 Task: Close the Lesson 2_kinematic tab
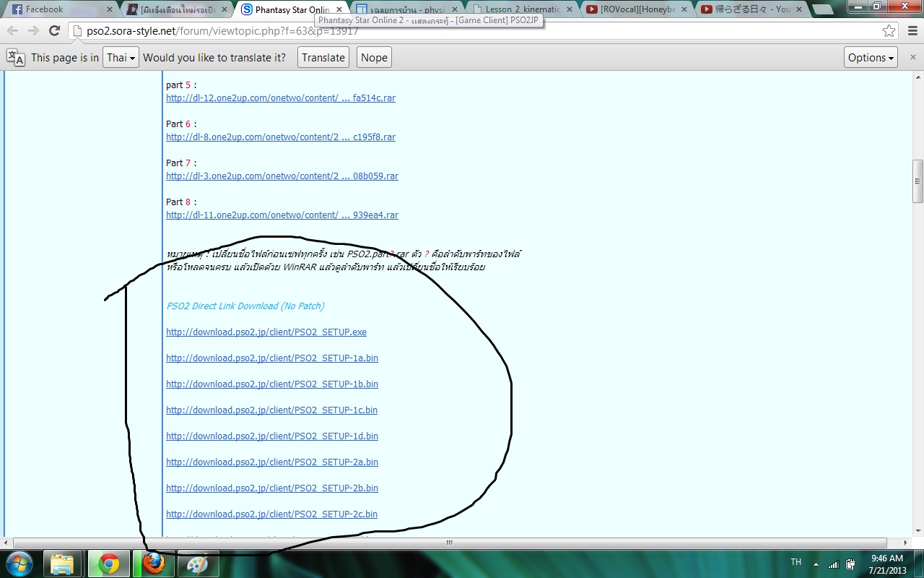570,9
